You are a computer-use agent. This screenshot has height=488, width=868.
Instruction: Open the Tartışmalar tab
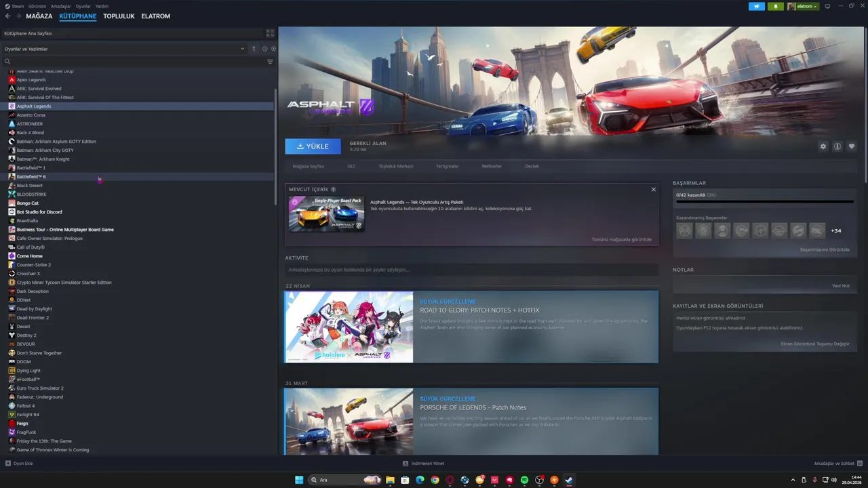[447, 166]
